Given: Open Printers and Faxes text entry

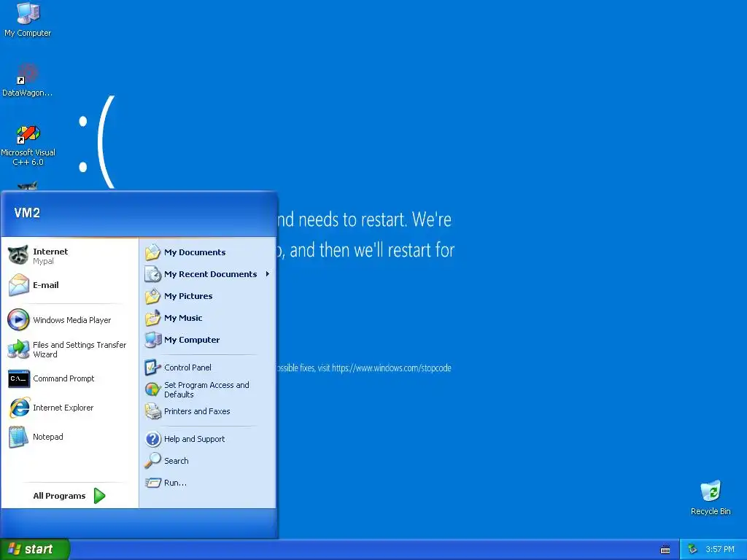Looking at the screenshot, I should tap(197, 411).
